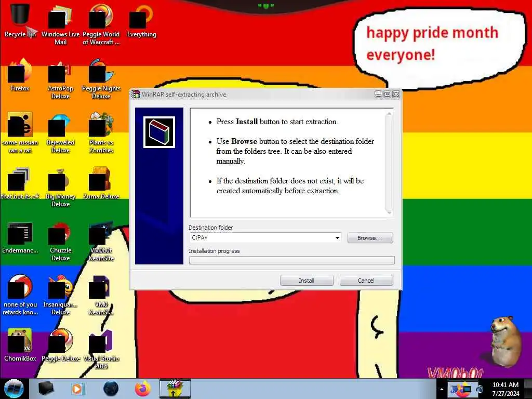The width and height of the screenshot is (532, 399).
Task: Select the Endermanc... desktop icon
Action: (x=20, y=237)
